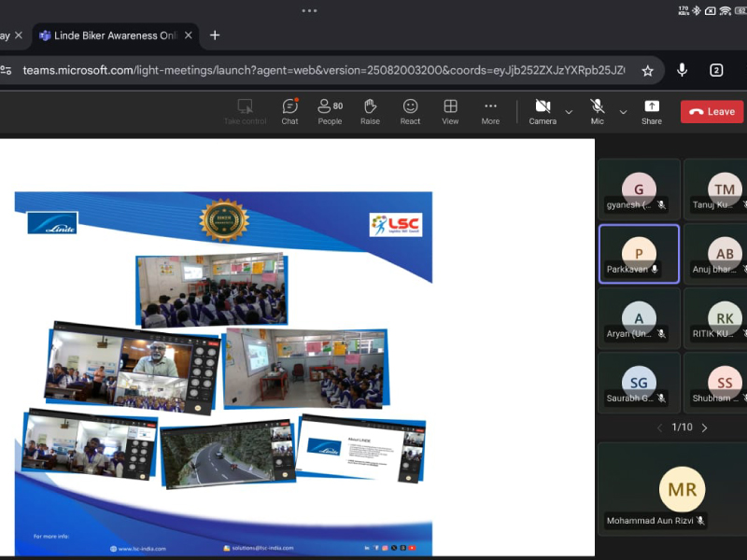Select Parkkavan's participant tile
The image size is (747, 560).
coord(639,254)
